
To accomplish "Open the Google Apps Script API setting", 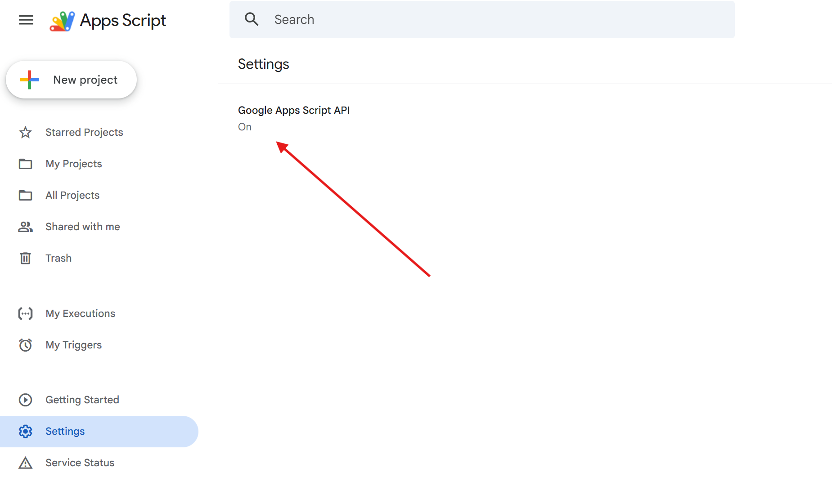I will point(294,110).
